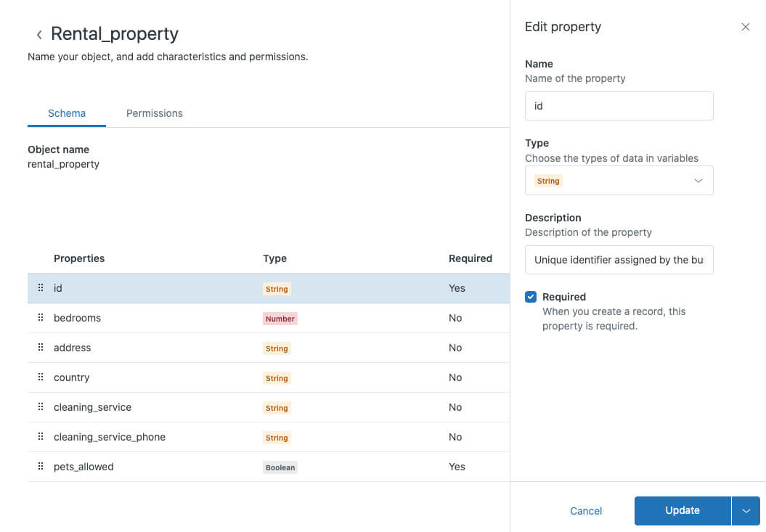This screenshot has height=532, width=766.
Task: Click the Required column header
Action: [470, 258]
